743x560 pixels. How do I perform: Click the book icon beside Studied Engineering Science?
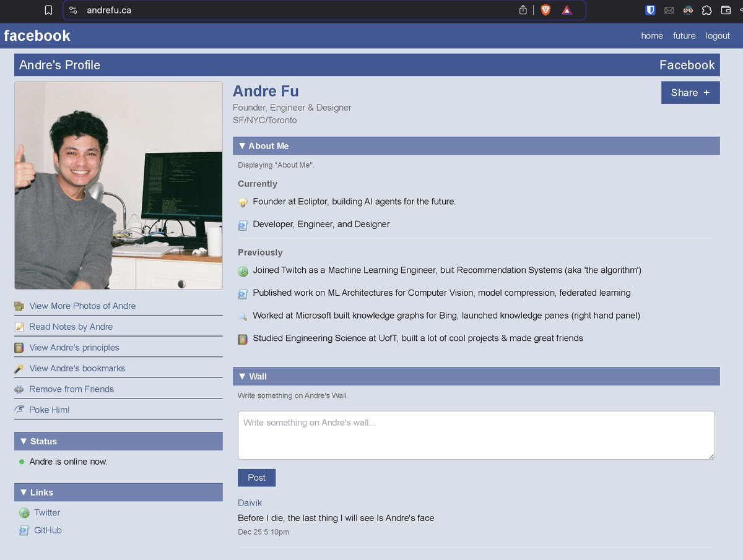(x=243, y=339)
